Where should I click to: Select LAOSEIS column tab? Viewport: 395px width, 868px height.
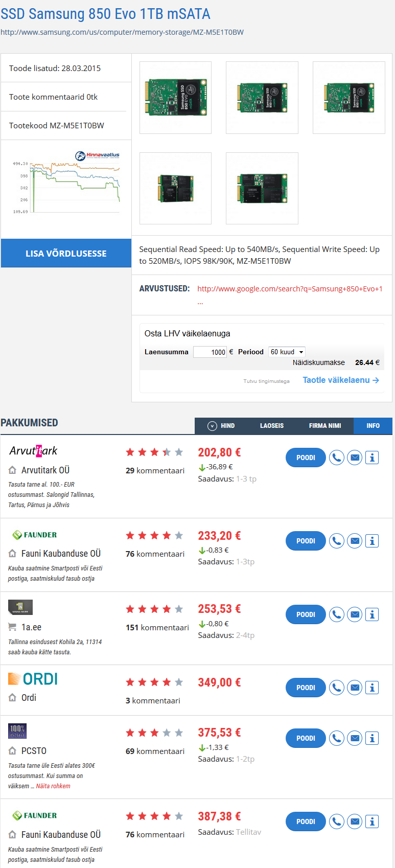click(x=272, y=426)
